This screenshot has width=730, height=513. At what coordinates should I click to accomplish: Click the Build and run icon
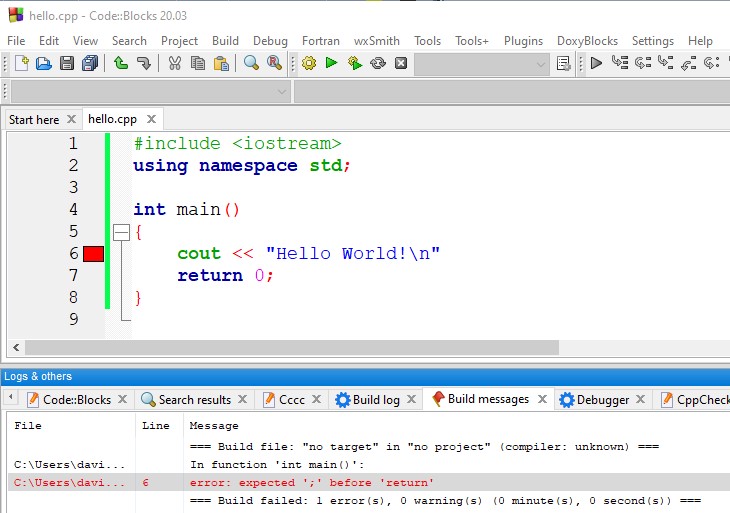(x=355, y=63)
